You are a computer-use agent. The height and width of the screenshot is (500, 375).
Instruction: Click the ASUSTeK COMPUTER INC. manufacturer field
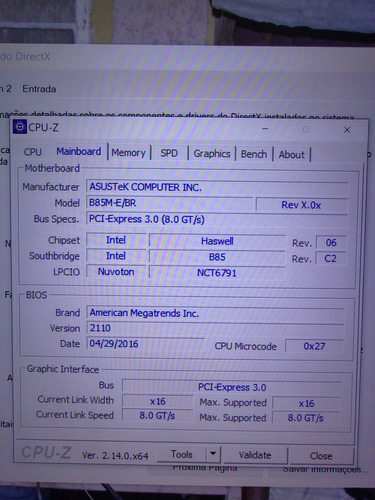[217, 187]
